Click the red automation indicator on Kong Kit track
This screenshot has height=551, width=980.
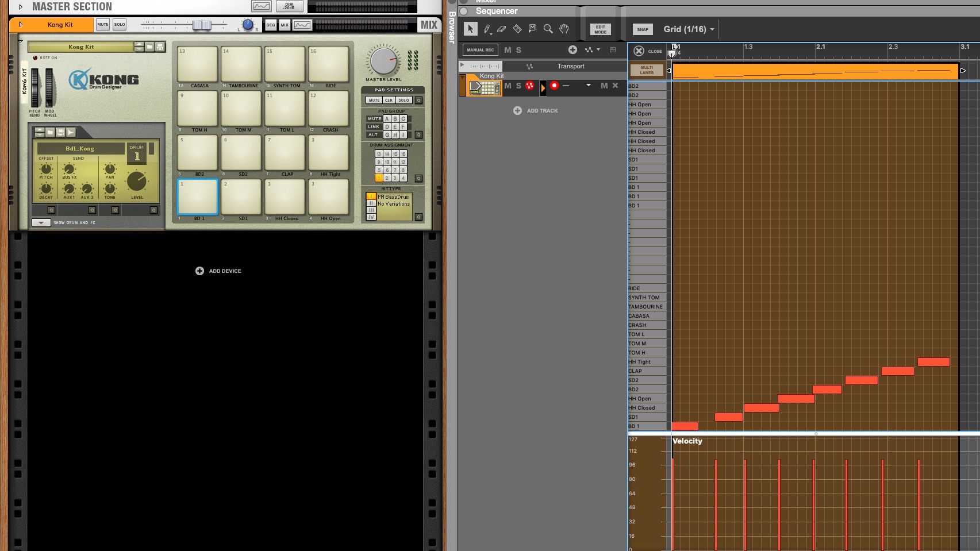(x=529, y=86)
